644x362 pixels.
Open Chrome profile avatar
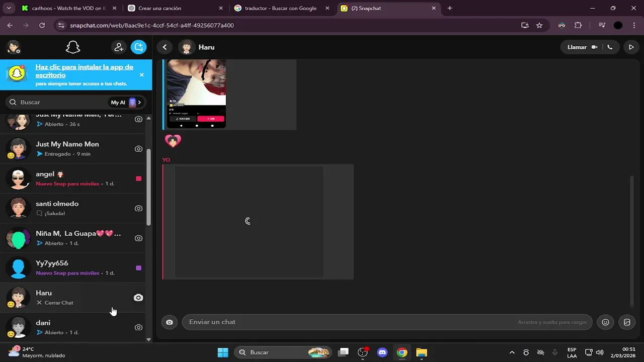pos(618,25)
